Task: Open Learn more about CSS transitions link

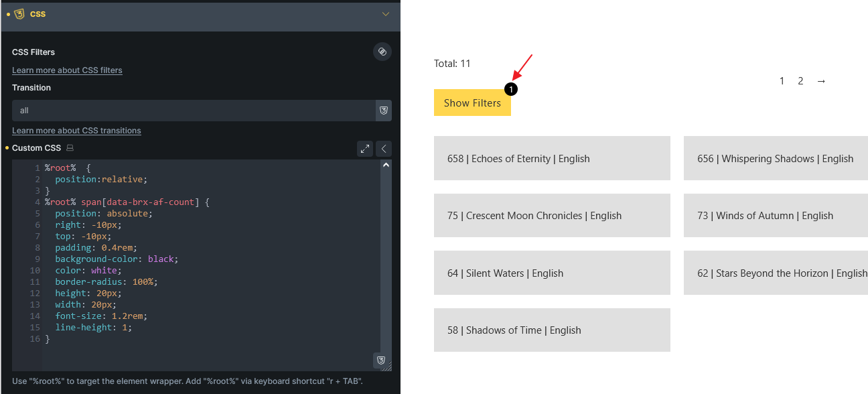Action: [x=76, y=131]
